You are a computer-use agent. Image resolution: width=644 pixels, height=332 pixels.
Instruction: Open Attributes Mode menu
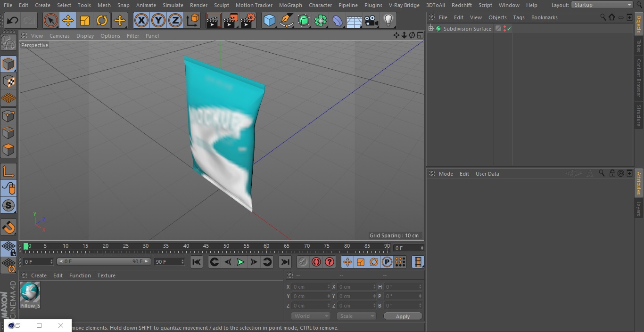coord(446,174)
